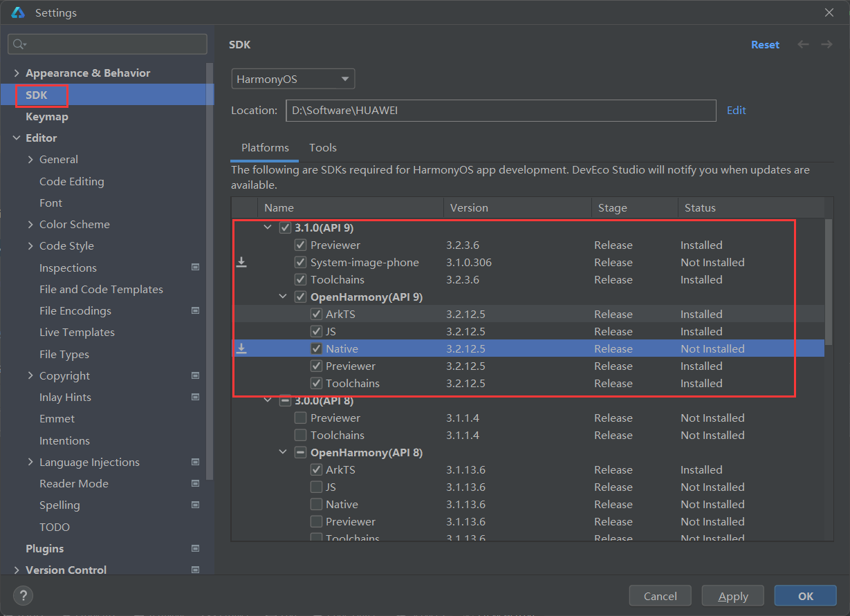Switch to the Platforms tab
Screen dimensions: 850x616
[265, 148]
